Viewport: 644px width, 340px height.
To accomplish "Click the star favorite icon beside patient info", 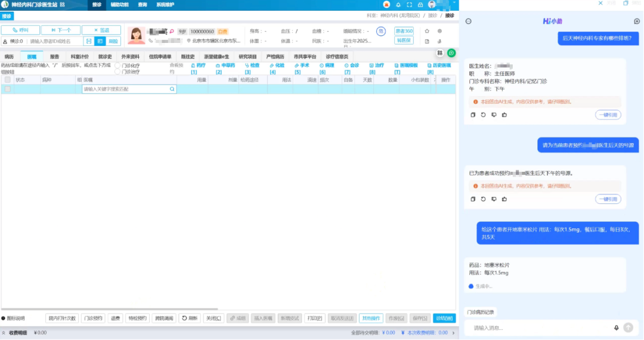I will click(426, 31).
